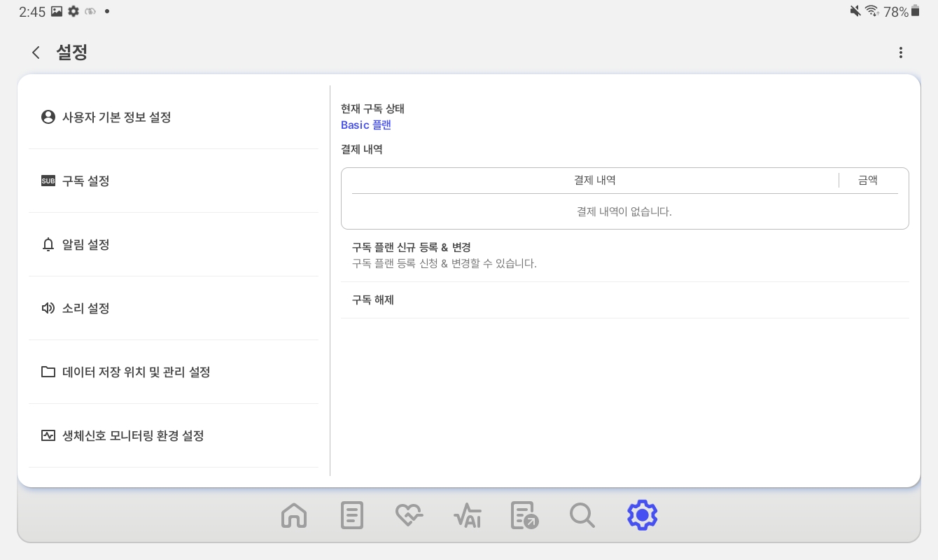This screenshot has width=938, height=560.
Task: Click the bell icon for 알림 설정
Action: [x=48, y=244]
